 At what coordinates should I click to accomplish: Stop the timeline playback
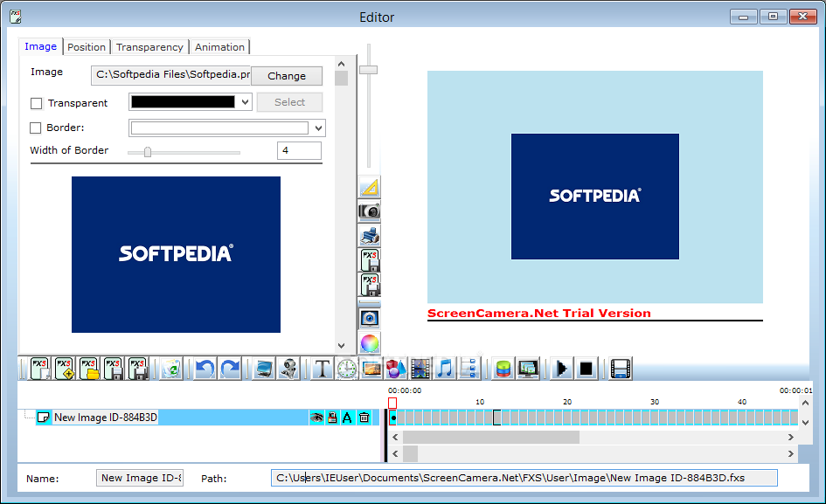coord(586,369)
